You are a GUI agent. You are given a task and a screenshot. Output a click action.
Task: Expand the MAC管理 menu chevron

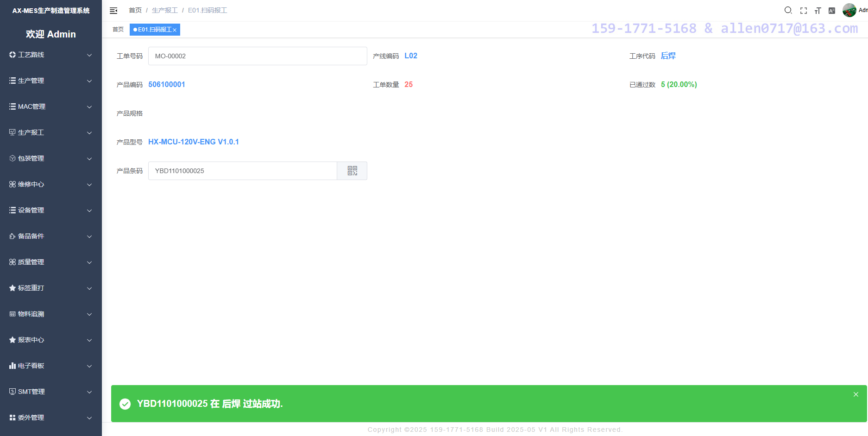pos(89,107)
